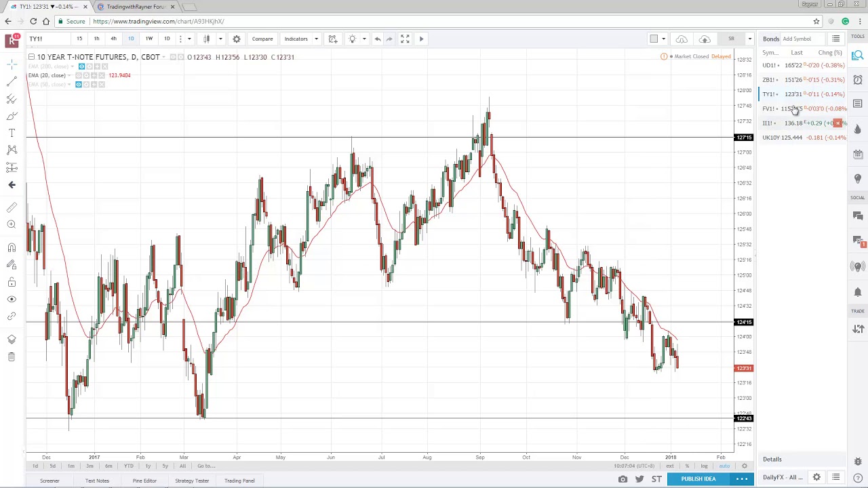868x488 pixels.
Task: Open the Pine Editor tab
Action: pyautogui.click(x=144, y=481)
